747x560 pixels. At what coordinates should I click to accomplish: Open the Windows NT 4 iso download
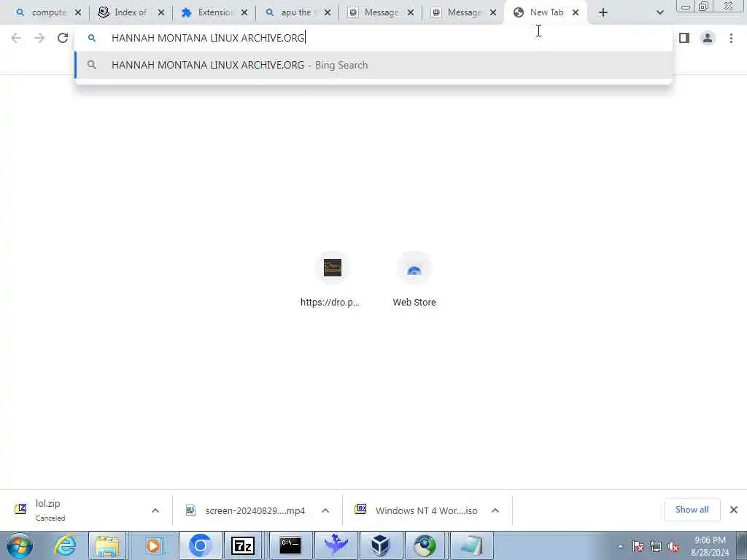417,510
